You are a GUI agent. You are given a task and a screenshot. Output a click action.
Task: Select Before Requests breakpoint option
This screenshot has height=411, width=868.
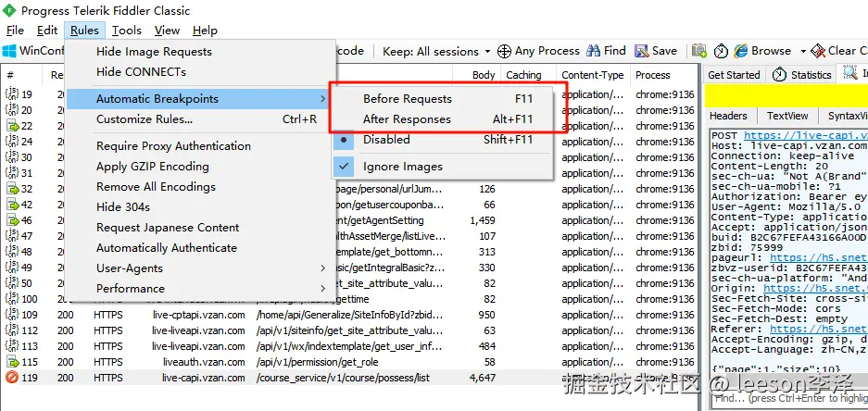coord(442,99)
